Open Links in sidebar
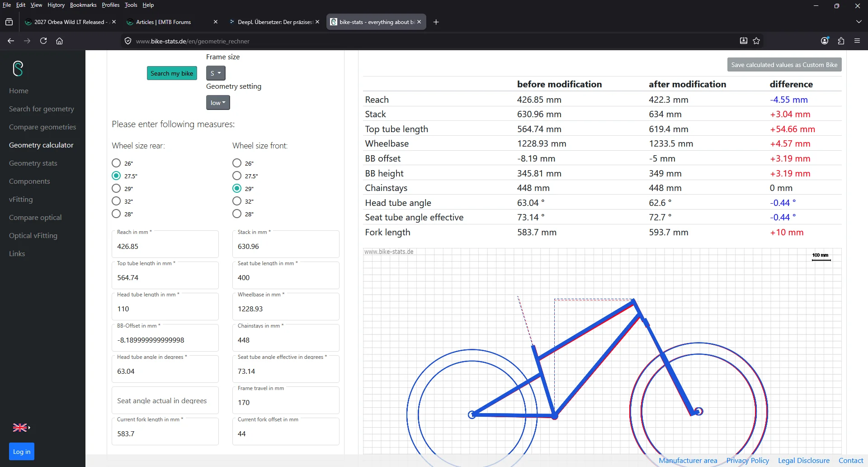Viewport: 868px width, 467px height. [17, 253]
